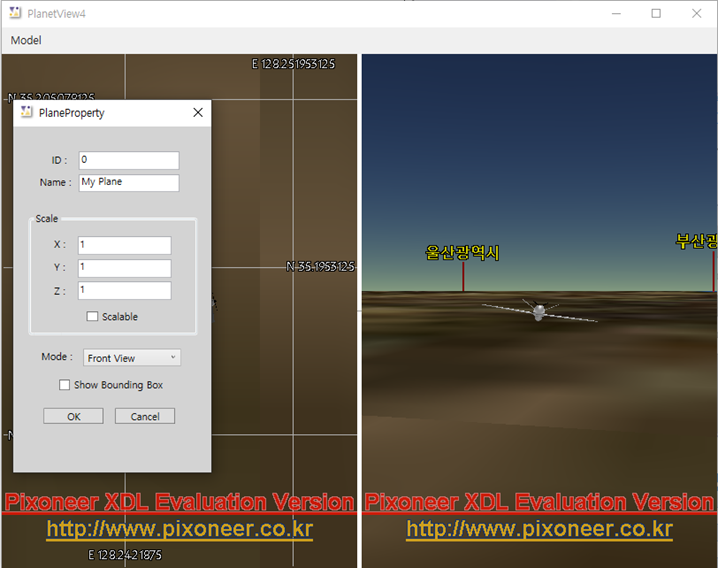Click the Name field containing My Plane

(129, 183)
